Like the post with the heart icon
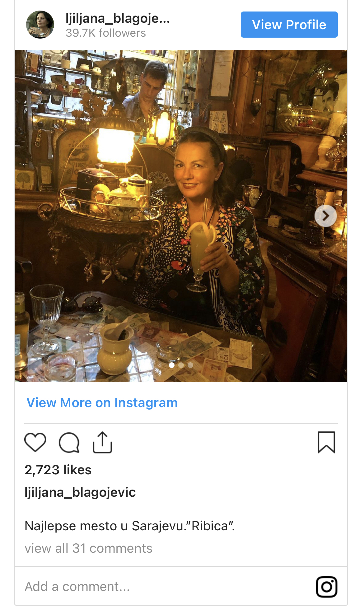Image resolution: width=364 pixels, height=609 pixels. click(x=35, y=442)
